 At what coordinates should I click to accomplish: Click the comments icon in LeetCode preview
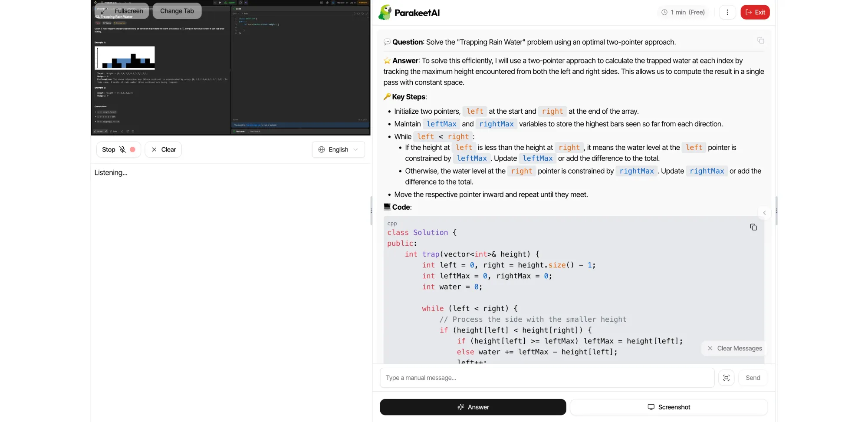[111, 131]
